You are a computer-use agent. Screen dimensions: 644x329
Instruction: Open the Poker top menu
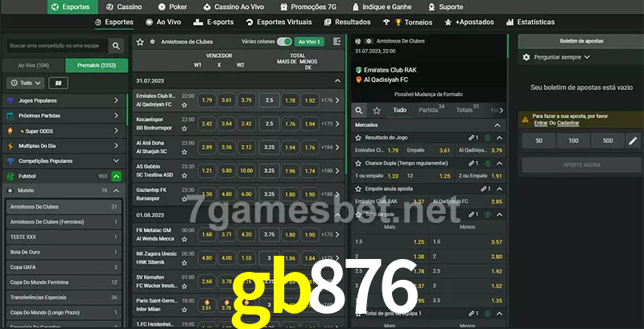click(172, 7)
